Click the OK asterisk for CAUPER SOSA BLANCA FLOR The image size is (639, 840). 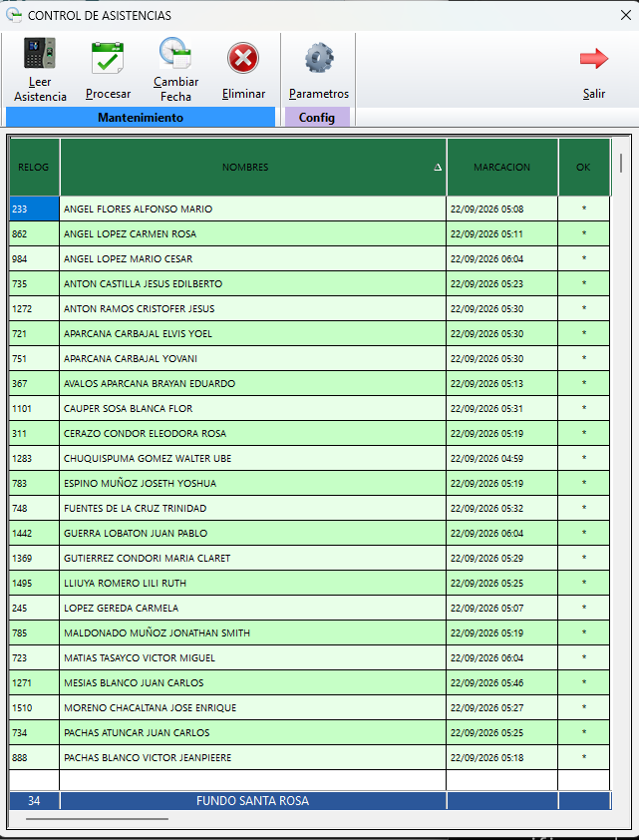click(584, 408)
